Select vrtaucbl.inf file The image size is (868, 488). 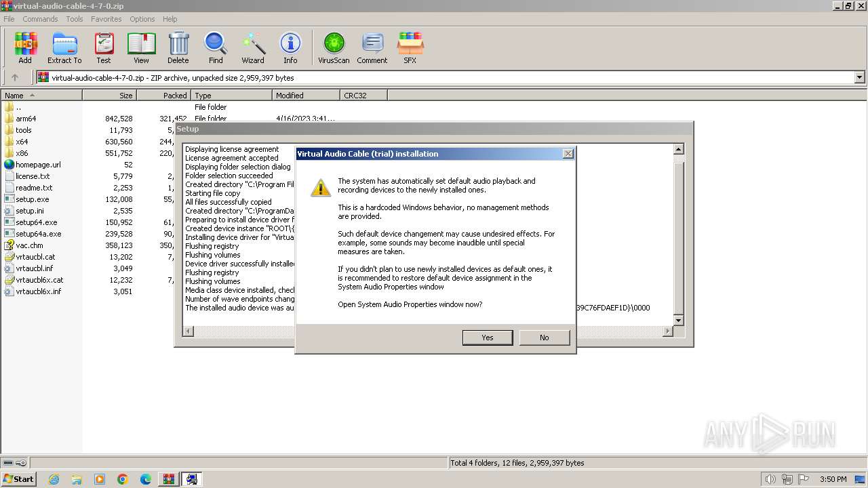pyautogui.click(x=34, y=268)
